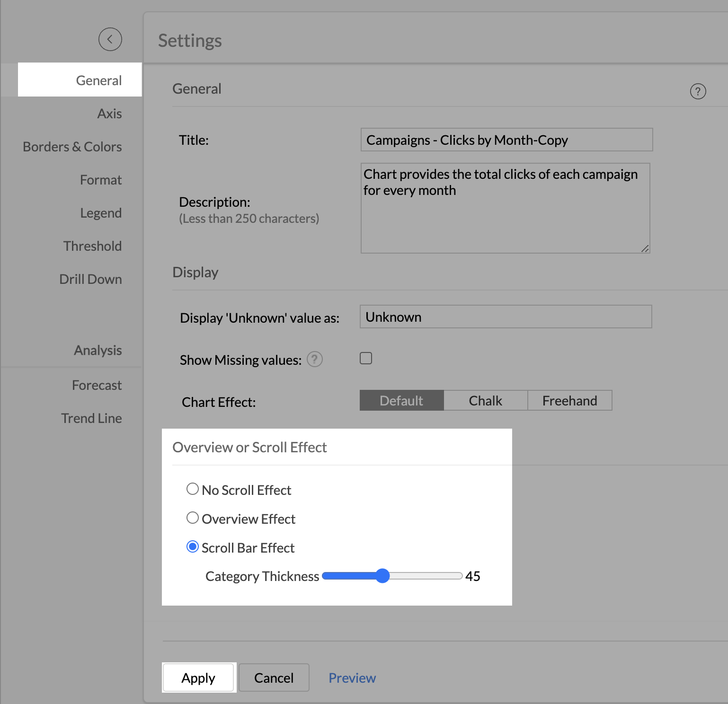Edit the chart Title field
This screenshot has width=728, height=704.
(x=506, y=140)
